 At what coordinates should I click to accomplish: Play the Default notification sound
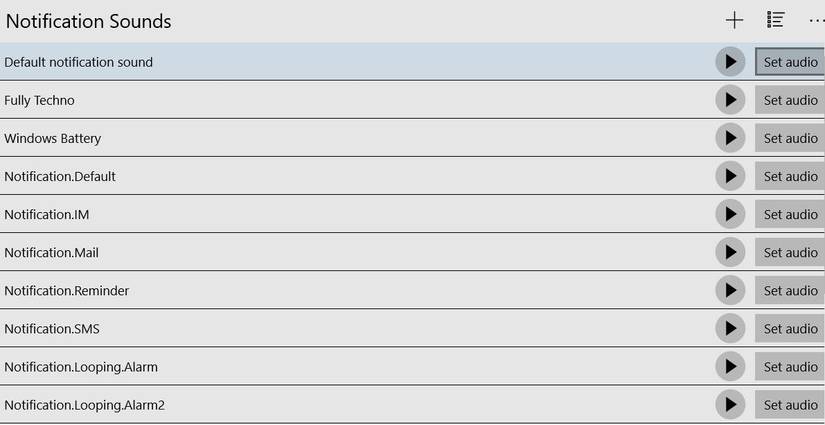pyautogui.click(x=730, y=62)
